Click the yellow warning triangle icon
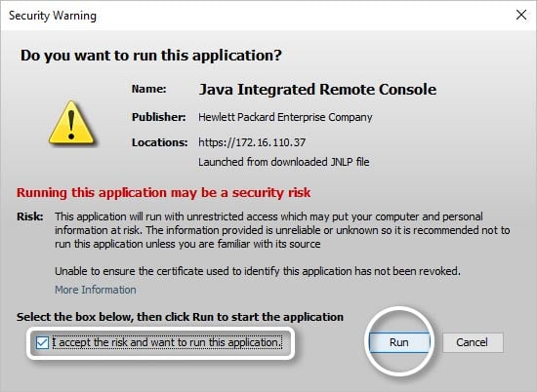 [71, 122]
